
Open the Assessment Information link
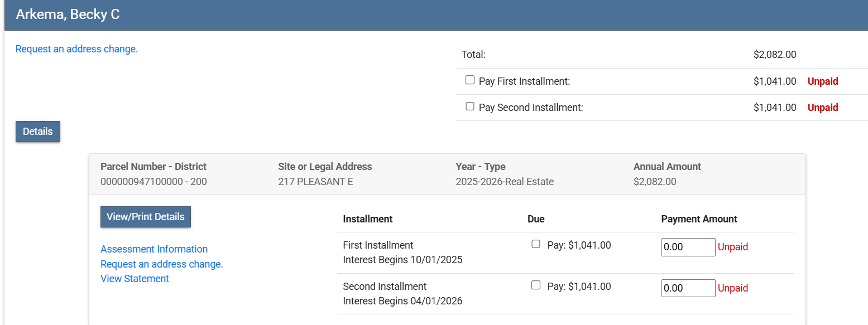[154, 249]
